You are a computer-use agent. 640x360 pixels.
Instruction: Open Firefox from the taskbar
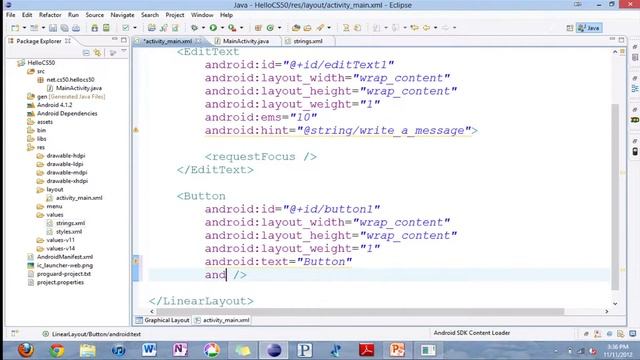(26, 350)
